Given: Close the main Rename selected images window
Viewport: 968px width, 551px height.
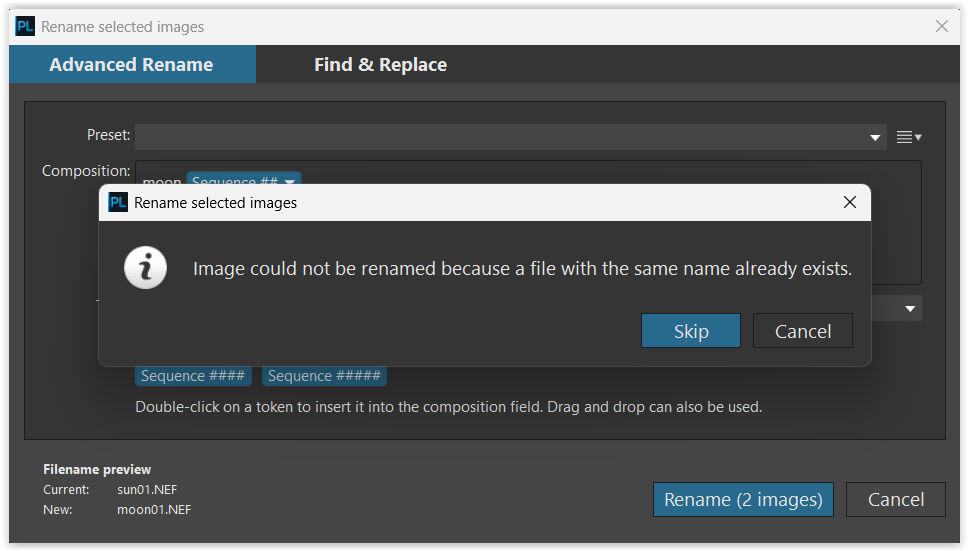Looking at the screenshot, I should 941,27.
